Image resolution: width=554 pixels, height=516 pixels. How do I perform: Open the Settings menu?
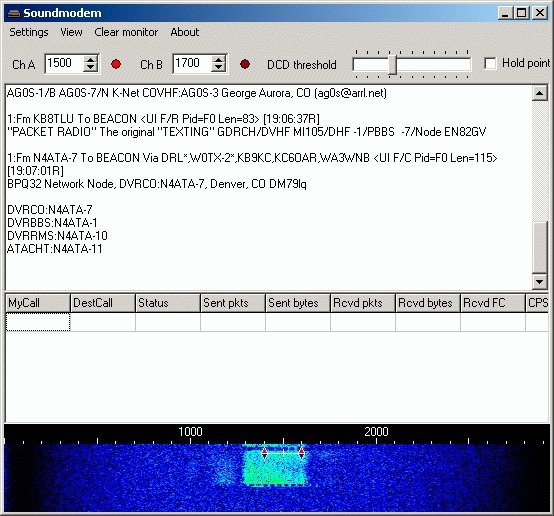coord(29,32)
